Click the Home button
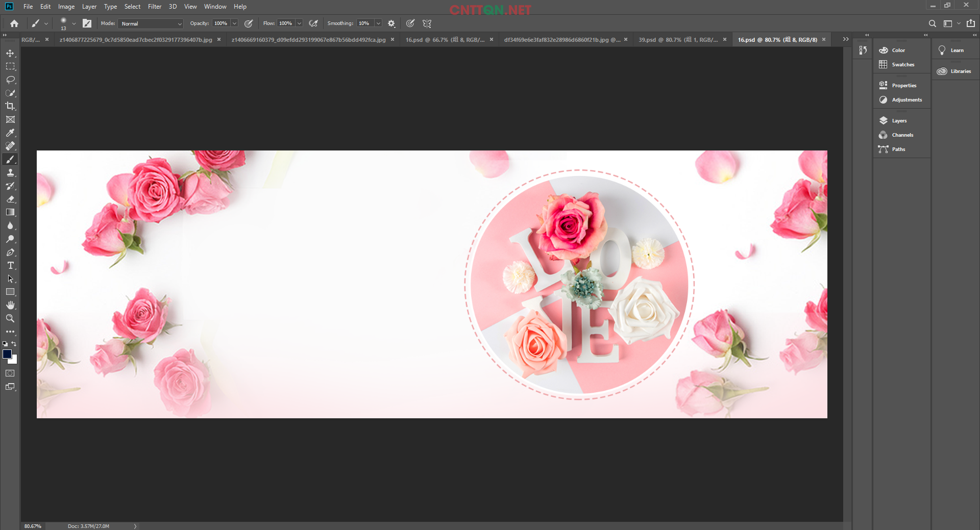The width and height of the screenshot is (980, 530). point(14,23)
